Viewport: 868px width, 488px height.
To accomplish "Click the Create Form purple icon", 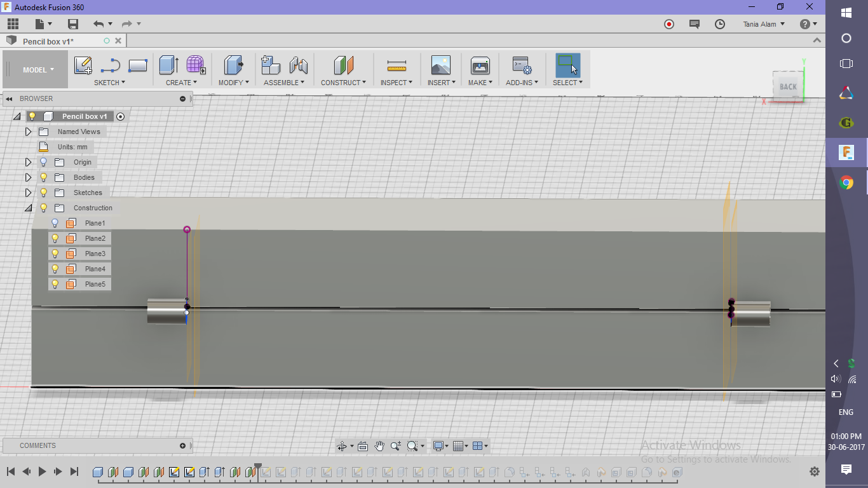I will 196,65.
